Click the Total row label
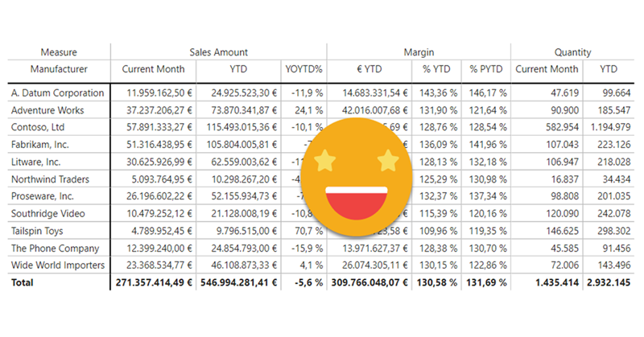644x337 pixels. [x=25, y=284]
